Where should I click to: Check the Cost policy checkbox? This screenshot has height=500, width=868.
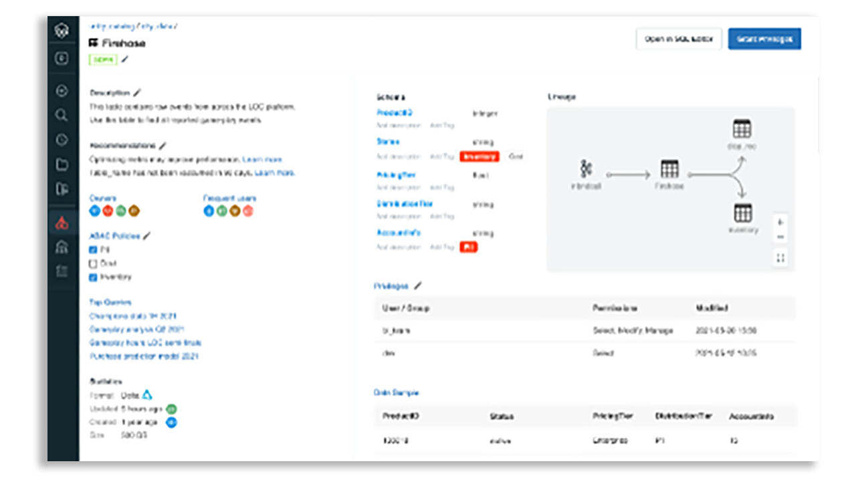click(x=94, y=263)
